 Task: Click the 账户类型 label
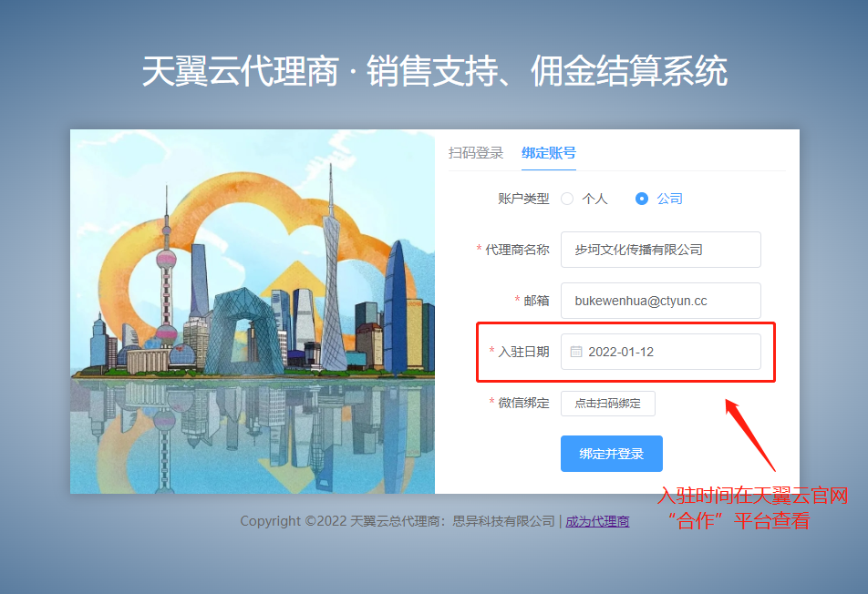pos(523,199)
